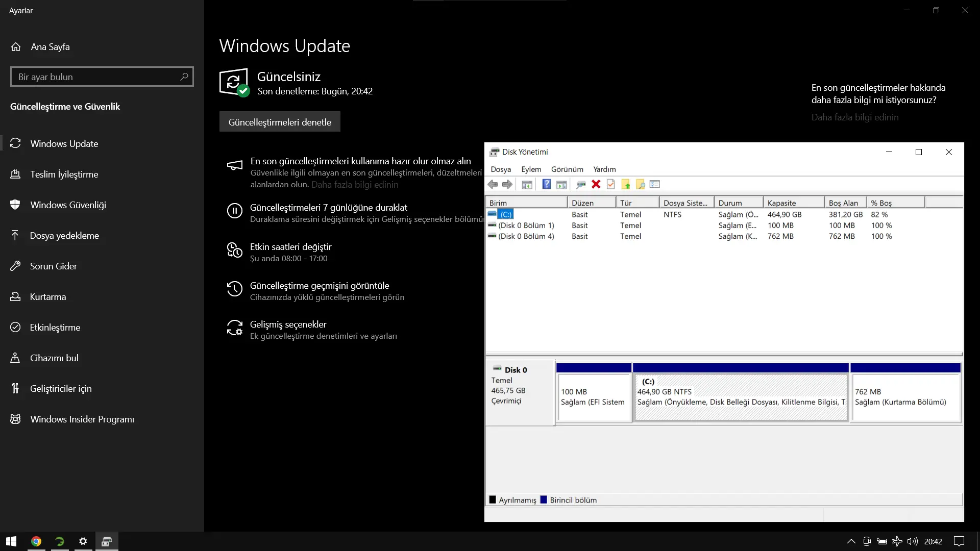Viewport: 980px width, 551px height.
Task: Click the battery tray icon
Action: pyautogui.click(x=882, y=541)
